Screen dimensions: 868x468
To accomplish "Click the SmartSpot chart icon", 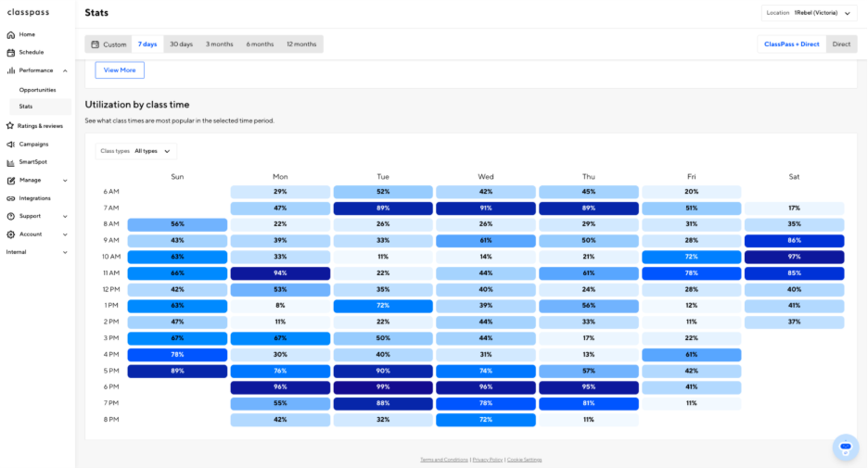I will [10, 162].
